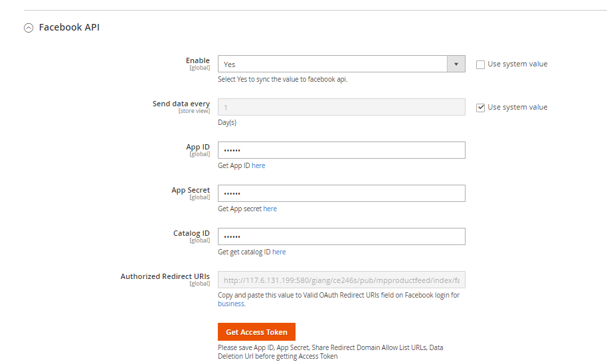Image resolution: width=607 pixels, height=364 pixels.
Task: Follow the business link for Facebook login
Action: coord(230,304)
